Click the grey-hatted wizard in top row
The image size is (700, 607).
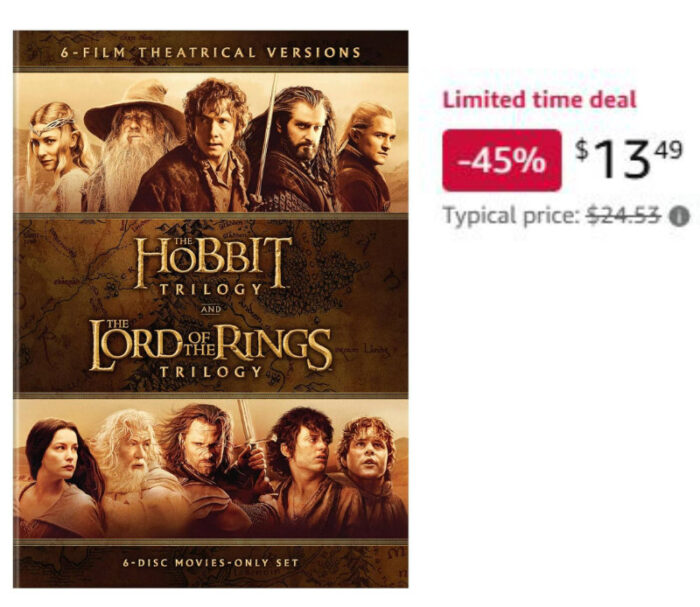[132, 145]
